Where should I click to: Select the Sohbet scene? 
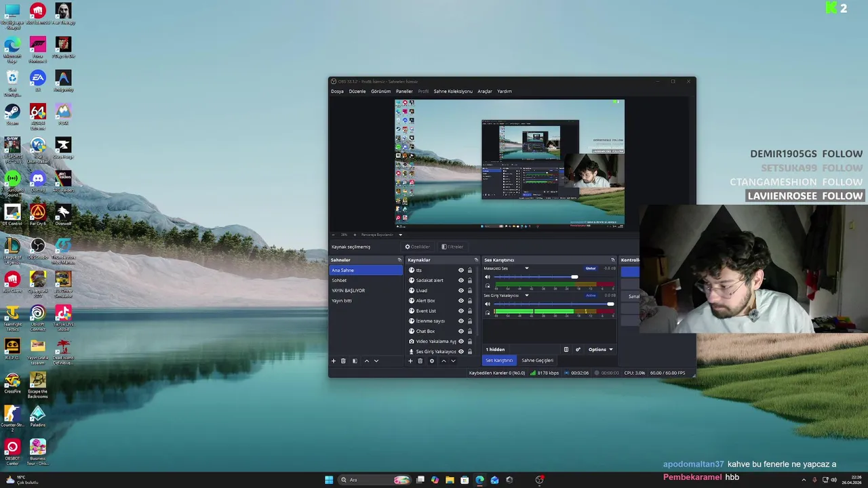(x=366, y=281)
